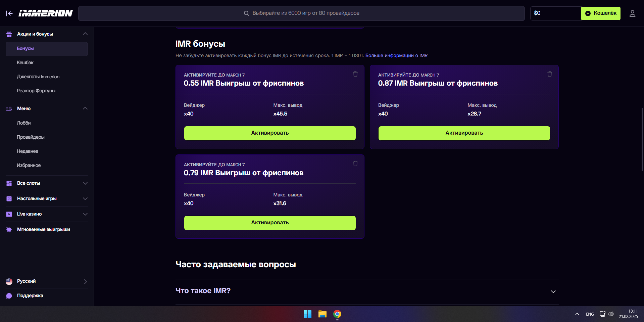
Task: Open the Кешбэк sidebar item
Action: (25, 62)
